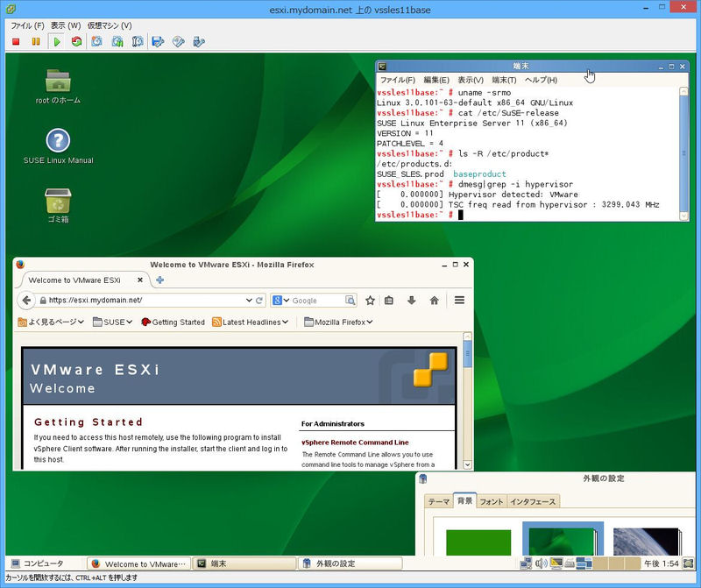This screenshot has height=588, width=701.
Task: Open vSphere Remote Command Line link
Action: (x=355, y=443)
